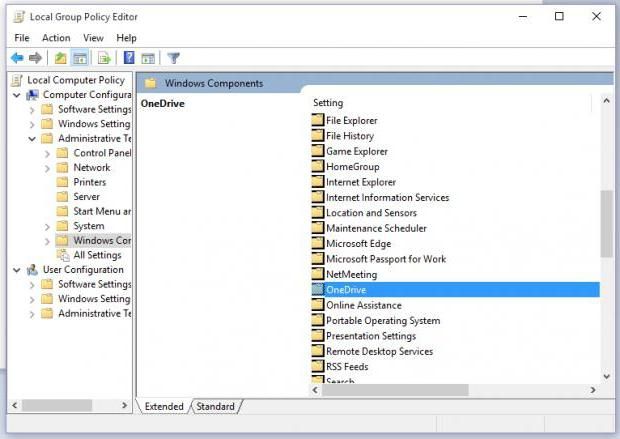Toggle the console tree toolbar icon

pos(80,58)
